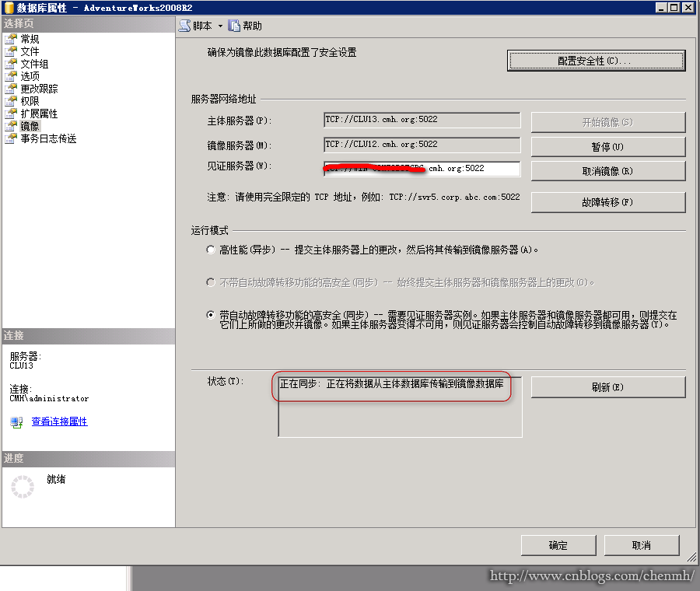Click the 配置安全性 button
The image size is (700, 591).
(596, 61)
